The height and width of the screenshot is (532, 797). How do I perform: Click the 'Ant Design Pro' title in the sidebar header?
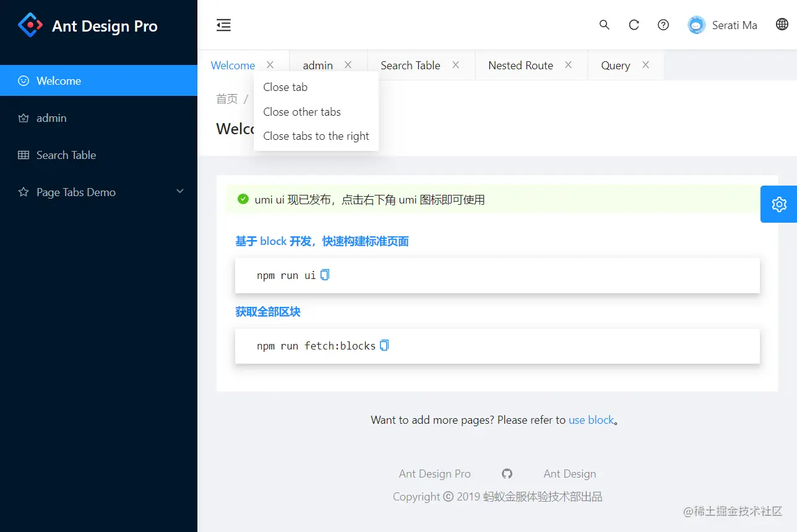[105, 26]
